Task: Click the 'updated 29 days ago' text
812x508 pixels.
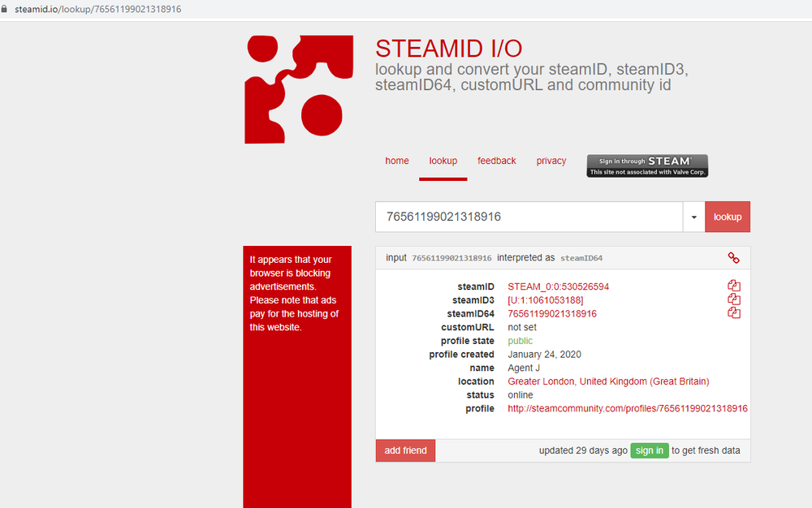Action: pyautogui.click(x=583, y=450)
